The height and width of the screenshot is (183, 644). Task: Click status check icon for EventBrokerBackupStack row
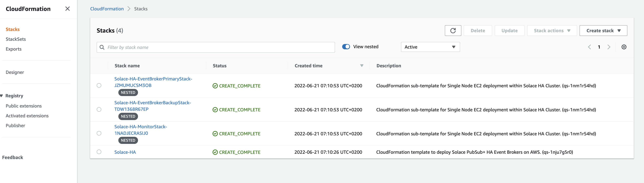tap(215, 110)
